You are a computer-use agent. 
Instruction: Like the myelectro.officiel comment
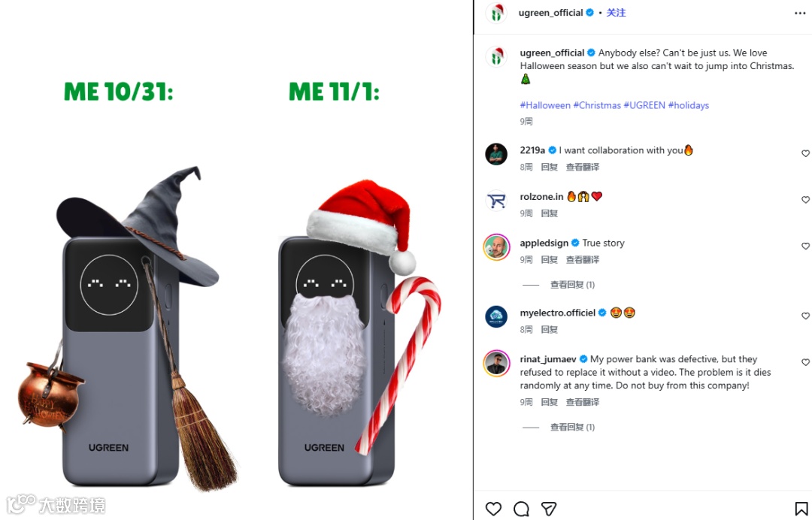(805, 316)
